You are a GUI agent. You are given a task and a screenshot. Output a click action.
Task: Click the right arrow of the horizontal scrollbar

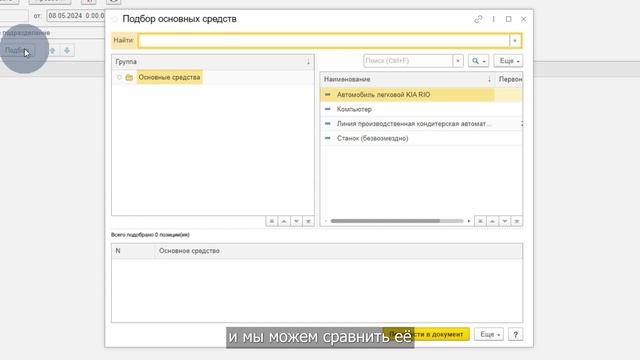469,221
